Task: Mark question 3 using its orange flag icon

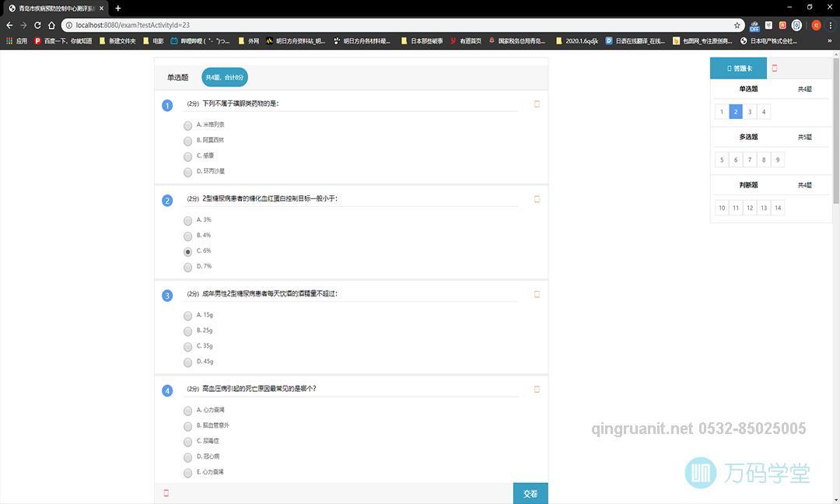Action: (537, 294)
